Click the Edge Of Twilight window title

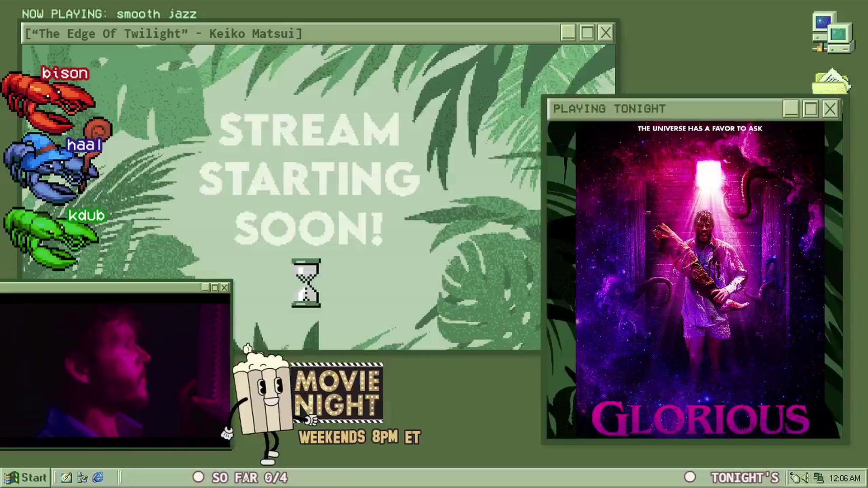pos(163,34)
